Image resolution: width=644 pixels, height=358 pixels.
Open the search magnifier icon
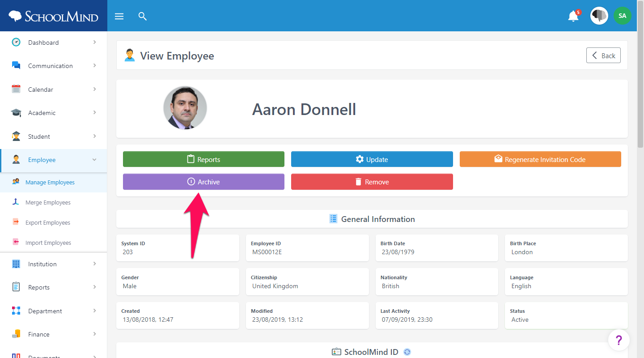tap(143, 17)
